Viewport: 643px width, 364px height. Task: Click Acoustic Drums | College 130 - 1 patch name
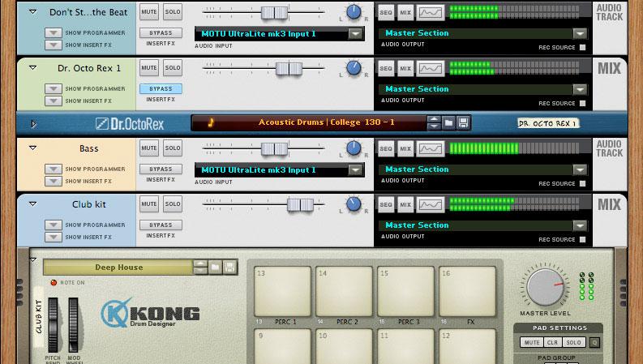[x=327, y=122]
